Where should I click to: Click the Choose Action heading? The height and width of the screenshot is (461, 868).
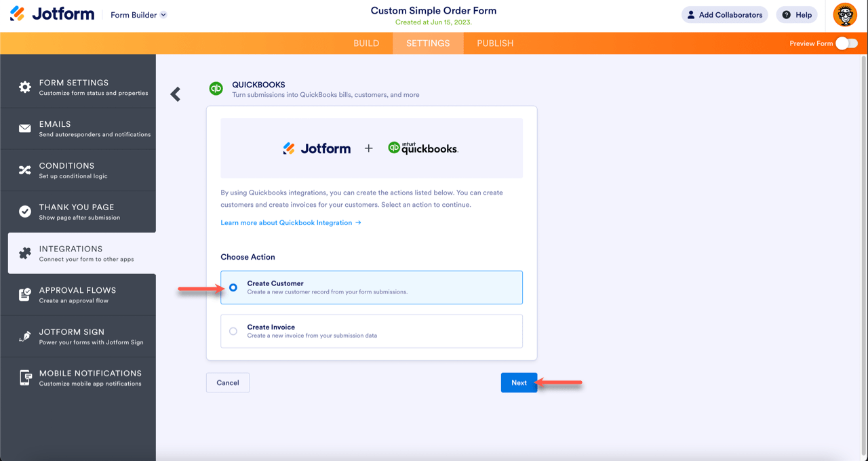coord(248,257)
